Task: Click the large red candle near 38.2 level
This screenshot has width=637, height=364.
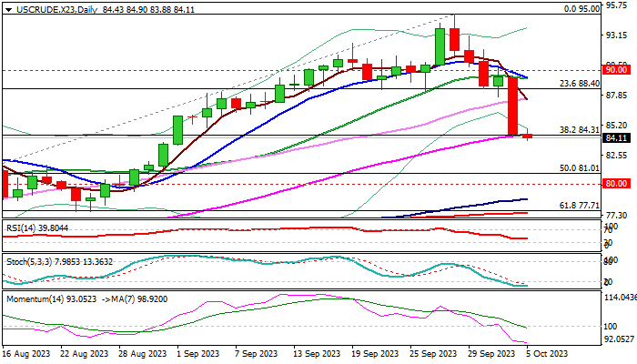Action: coord(512,106)
